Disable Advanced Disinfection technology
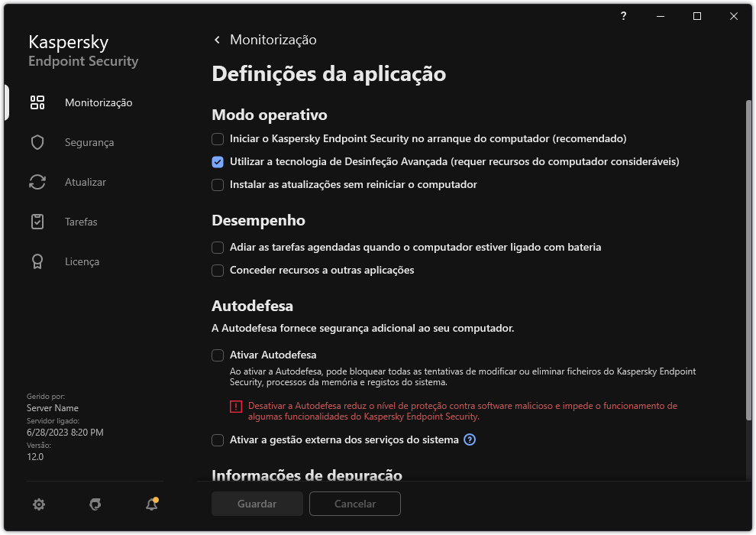This screenshot has height=535, width=756. point(218,162)
